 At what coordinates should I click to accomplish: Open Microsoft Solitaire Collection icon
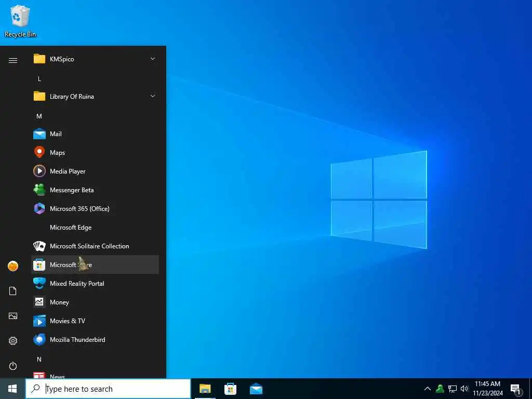pos(39,246)
